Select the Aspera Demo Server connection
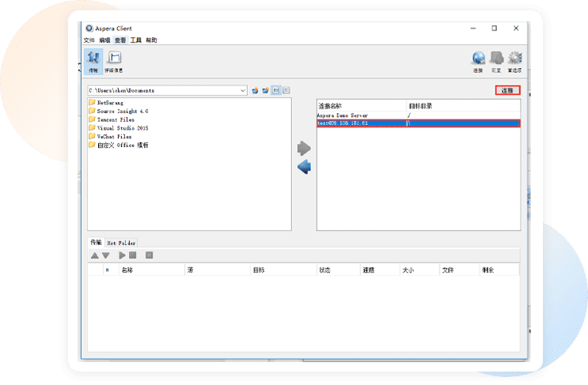The width and height of the screenshot is (588, 385). coord(343,115)
